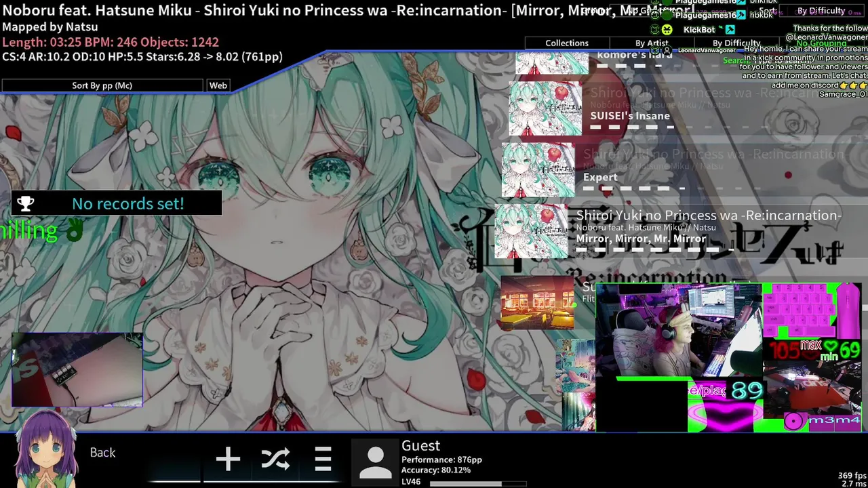Click the SUISEI's Insane beatmap thumbnail
Screen dimensions: 868x488
[x=545, y=108]
